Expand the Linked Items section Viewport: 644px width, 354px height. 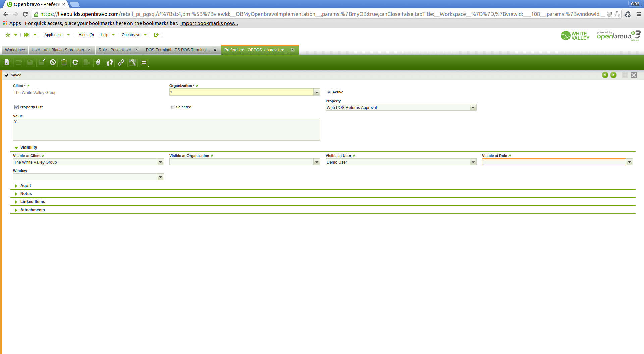point(16,202)
